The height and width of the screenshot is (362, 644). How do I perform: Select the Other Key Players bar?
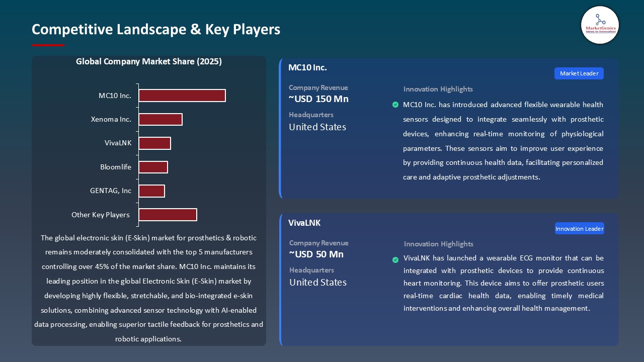click(168, 214)
